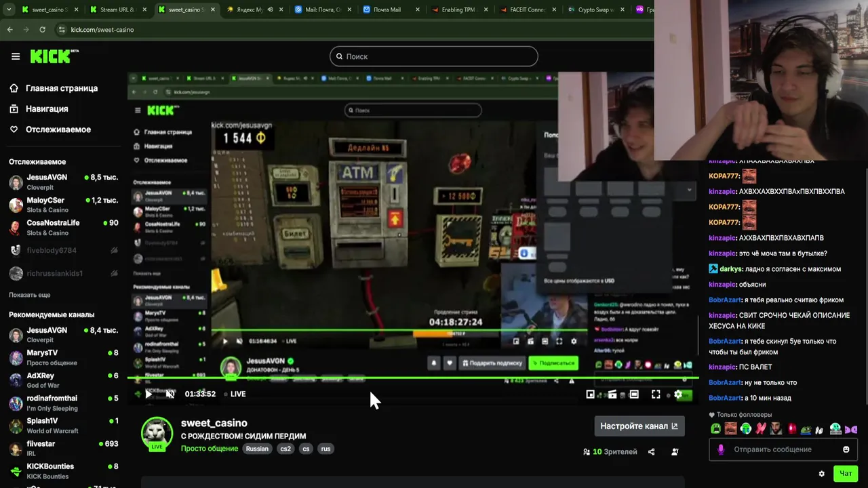Image resolution: width=868 pixels, height=488 pixels.
Task: Click the purple microphone icon in chat input
Action: click(721, 449)
